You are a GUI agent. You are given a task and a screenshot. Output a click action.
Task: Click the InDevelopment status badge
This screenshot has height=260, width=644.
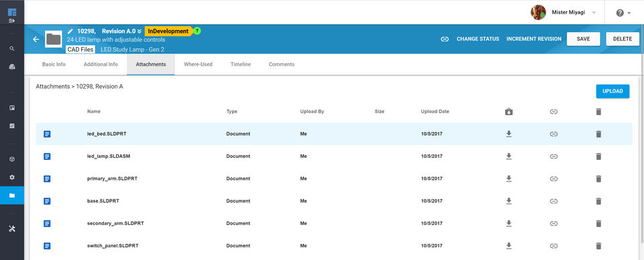pyautogui.click(x=168, y=31)
